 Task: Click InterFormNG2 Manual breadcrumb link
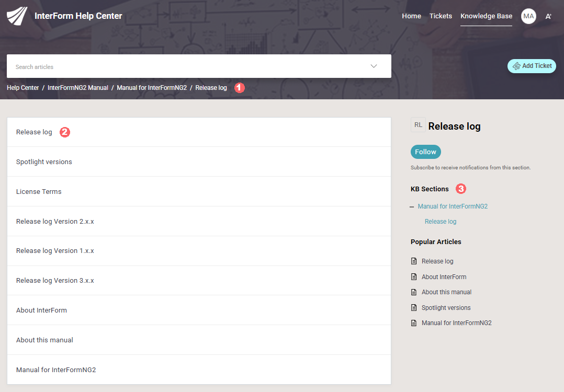77,88
